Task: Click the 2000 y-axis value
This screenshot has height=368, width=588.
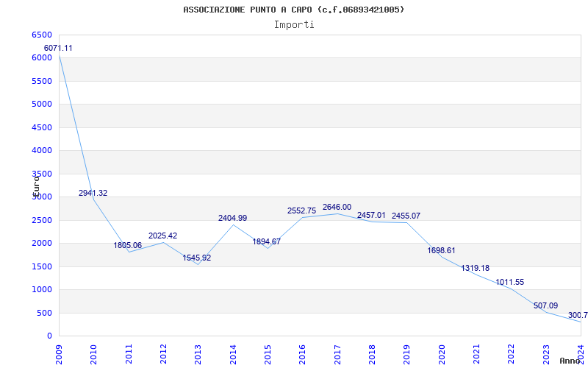Action: [x=42, y=244]
